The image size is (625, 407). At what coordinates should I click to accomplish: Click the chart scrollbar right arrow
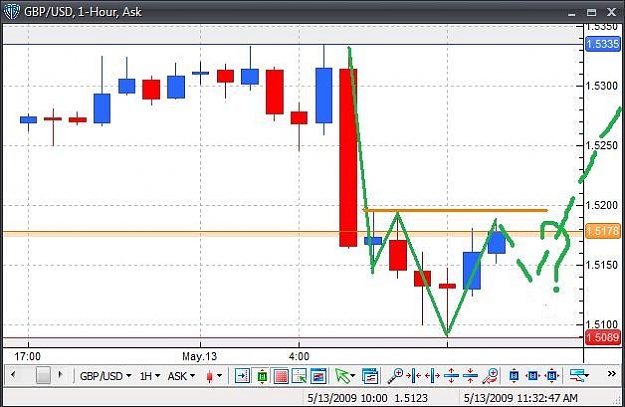coord(60,375)
